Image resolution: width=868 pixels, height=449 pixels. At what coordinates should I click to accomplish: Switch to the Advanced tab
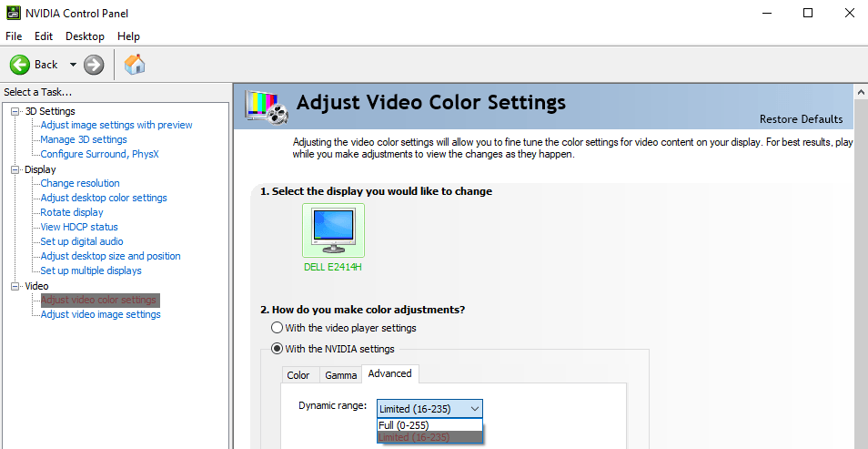[389, 373]
